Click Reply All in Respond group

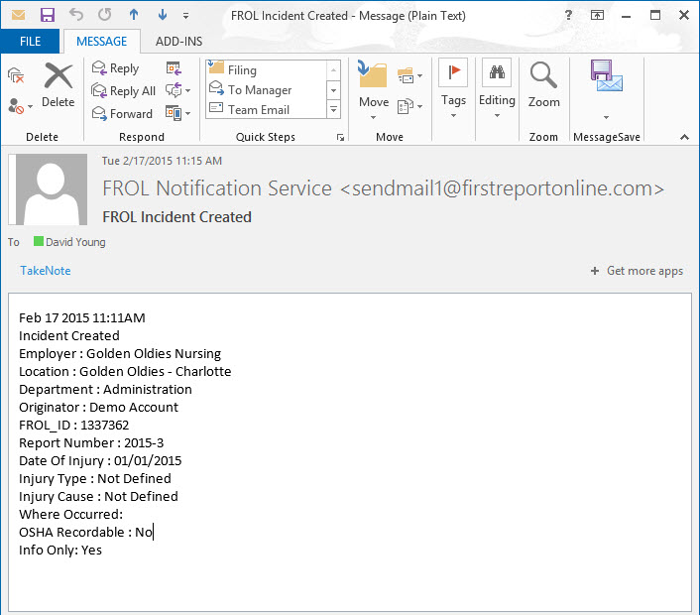(x=123, y=91)
